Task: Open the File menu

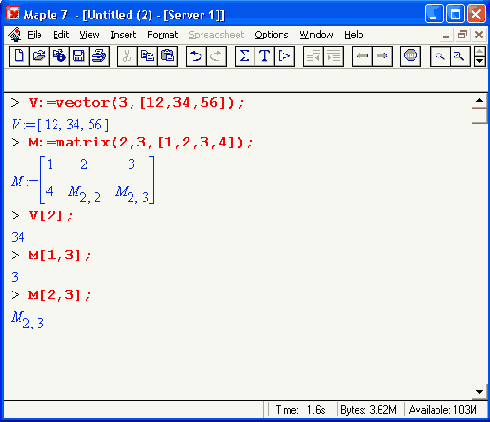Action: click(34, 35)
